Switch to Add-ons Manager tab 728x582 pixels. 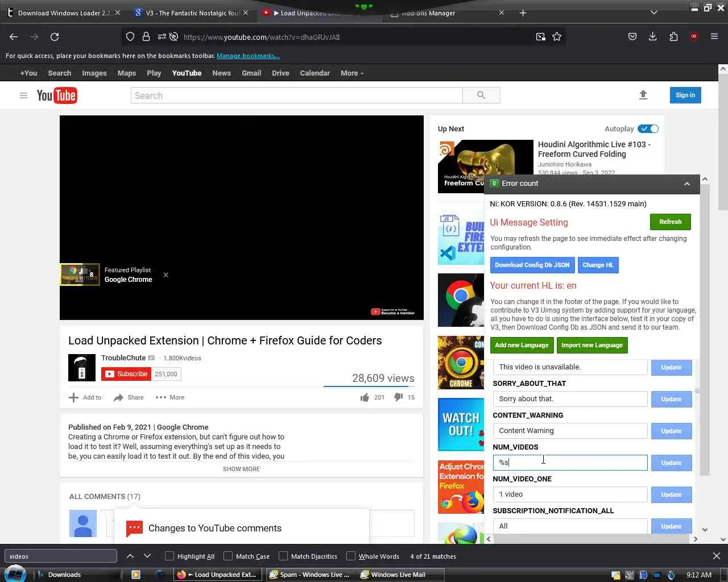click(x=446, y=13)
